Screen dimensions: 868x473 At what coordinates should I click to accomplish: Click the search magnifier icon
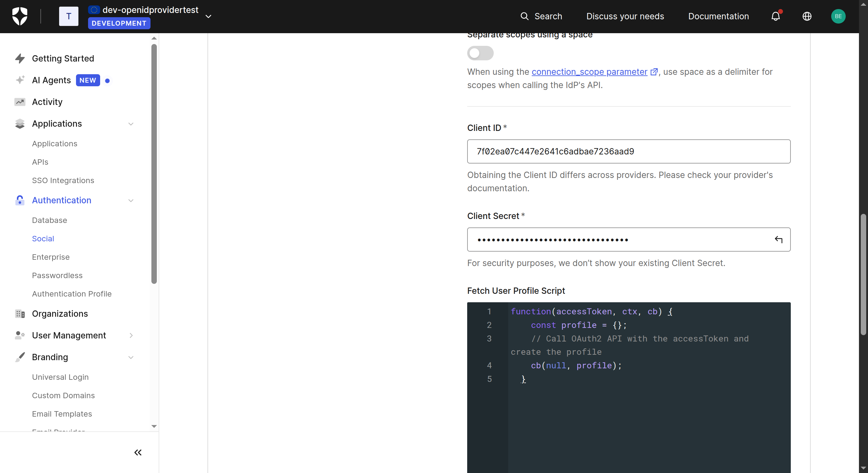[524, 16]
